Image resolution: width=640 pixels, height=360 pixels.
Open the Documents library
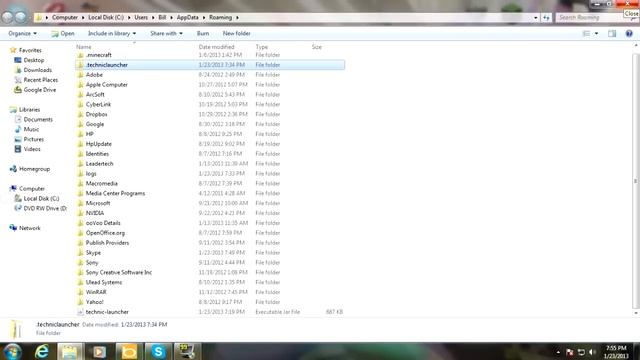(x=33, y=120)
